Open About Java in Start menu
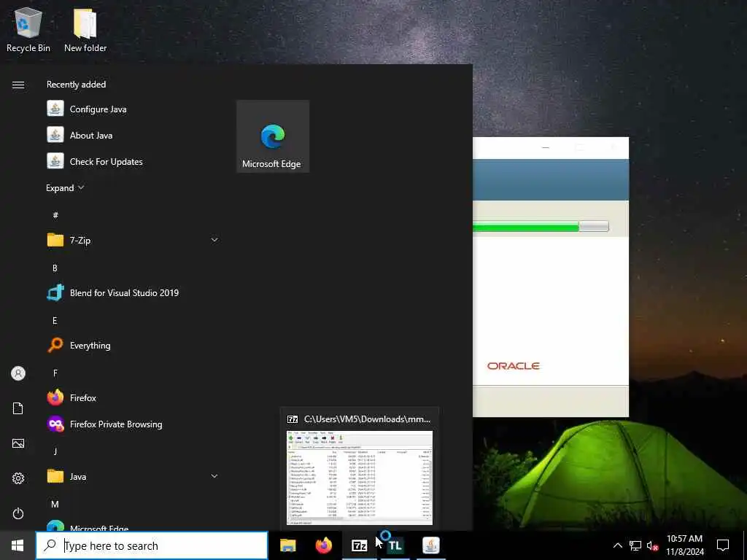This screenshot has height=560, width=747. [133, 135]
